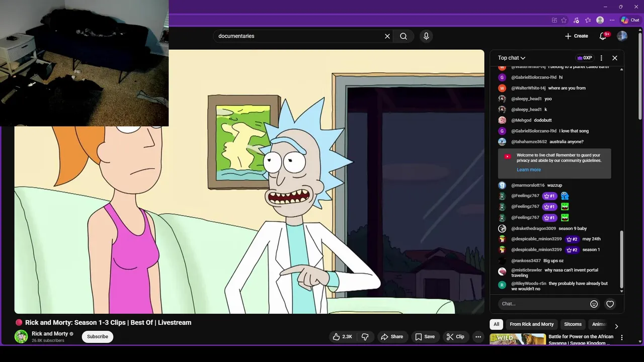This screenshot has width=644, height=362.
Task: Open more actions ellipsis under video
Action: [478, 337]
